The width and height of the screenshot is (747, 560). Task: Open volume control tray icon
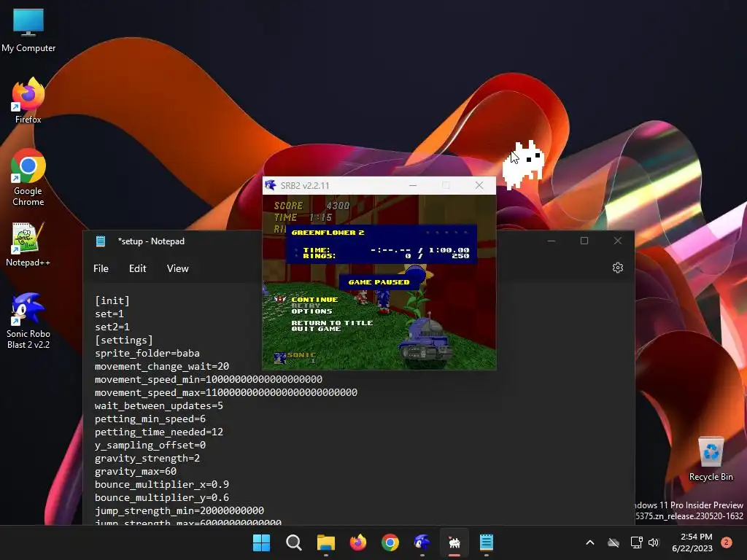pos(654,542)
